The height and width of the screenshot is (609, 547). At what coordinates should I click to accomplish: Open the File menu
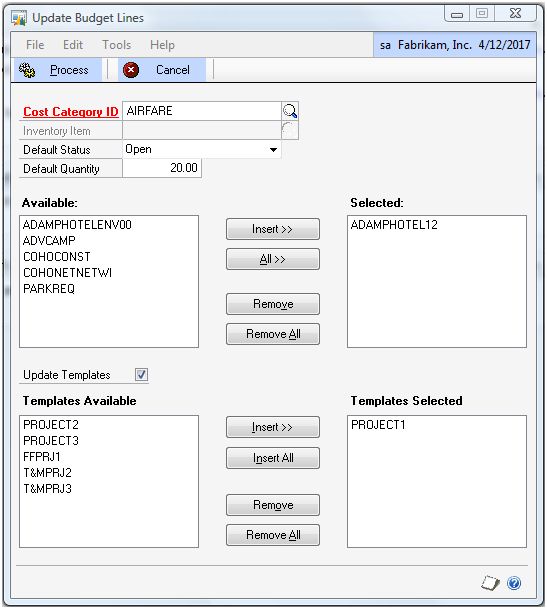click(x=35, y=45)
